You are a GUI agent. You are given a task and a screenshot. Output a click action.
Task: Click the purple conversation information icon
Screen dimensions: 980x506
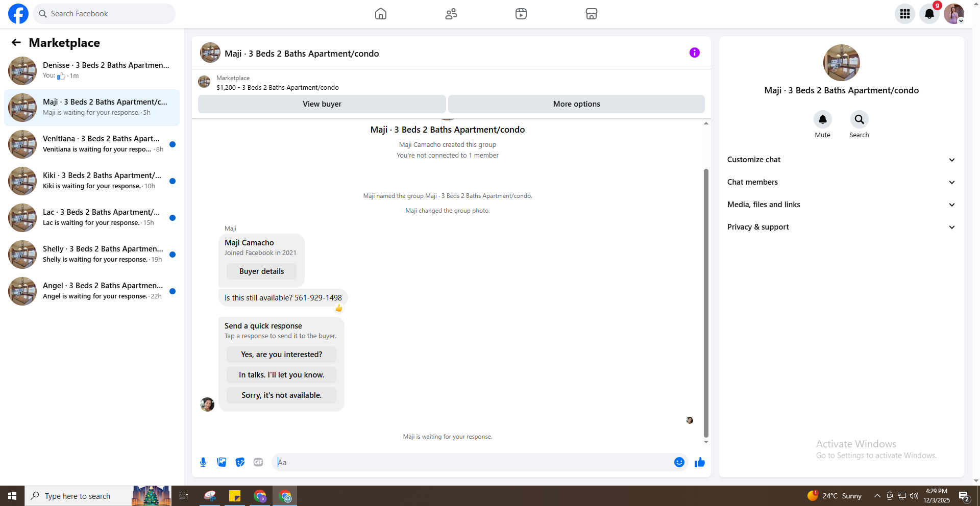(x=695, y=53)
